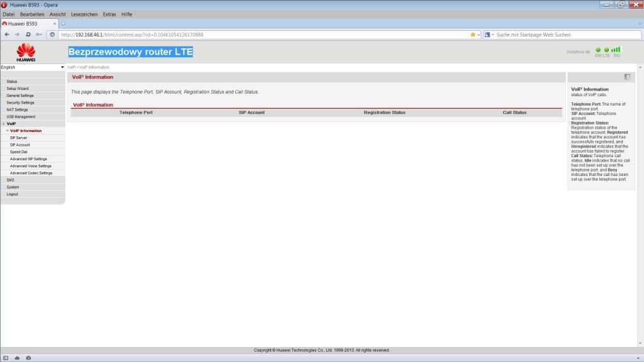Open the dropdown arrow beside the bookmark star

click(479, 35)
